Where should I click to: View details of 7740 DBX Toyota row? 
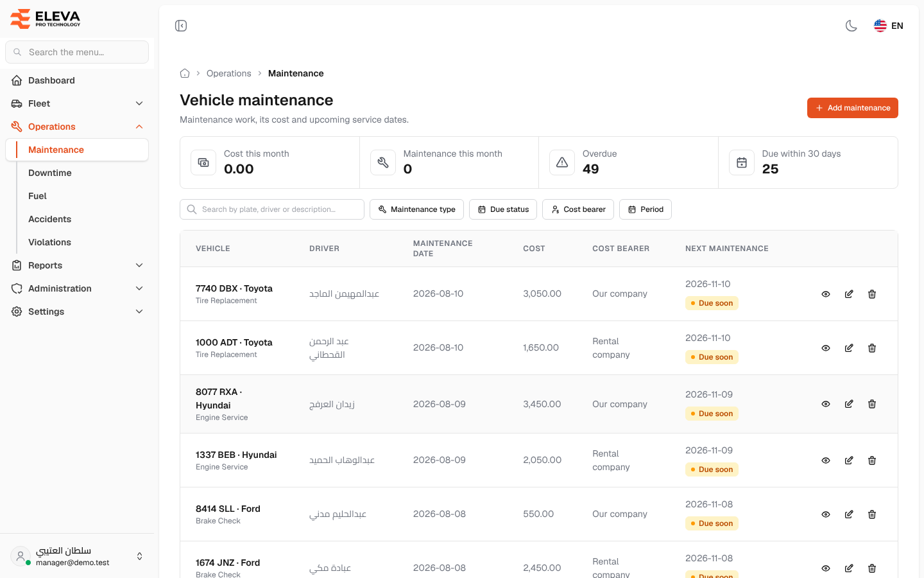tap(826, 294)
